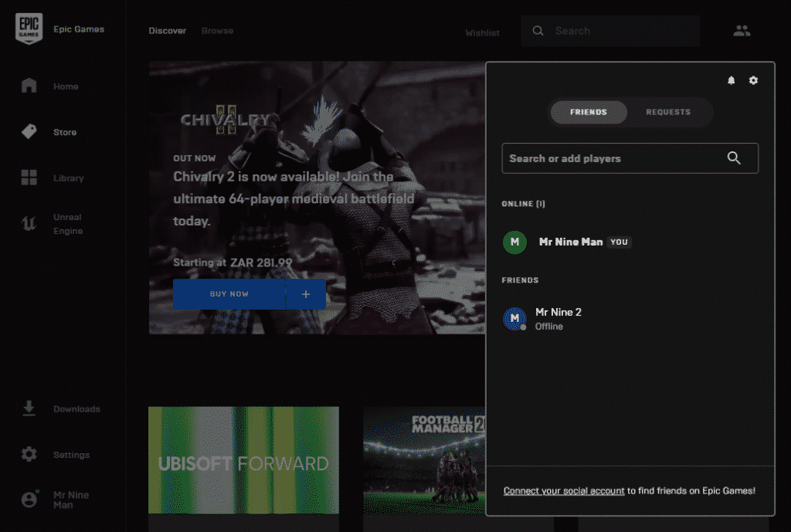
Task: Click the FRIENDS section header above Mr Nine 2
Action: point(520,280)
